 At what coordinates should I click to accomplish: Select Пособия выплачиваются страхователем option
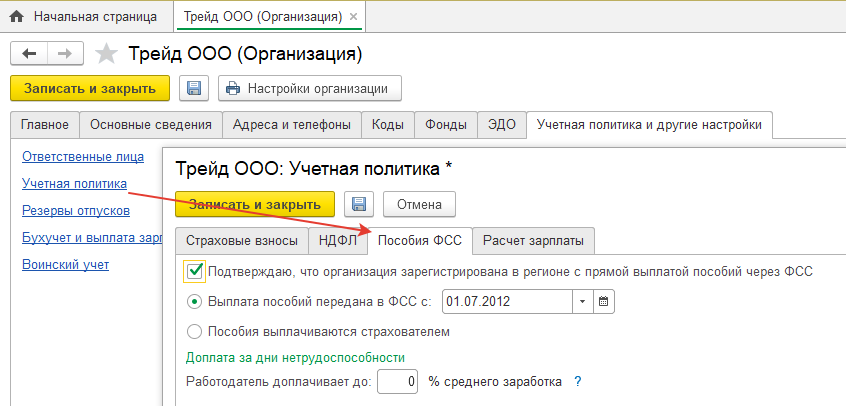(194, 331)
